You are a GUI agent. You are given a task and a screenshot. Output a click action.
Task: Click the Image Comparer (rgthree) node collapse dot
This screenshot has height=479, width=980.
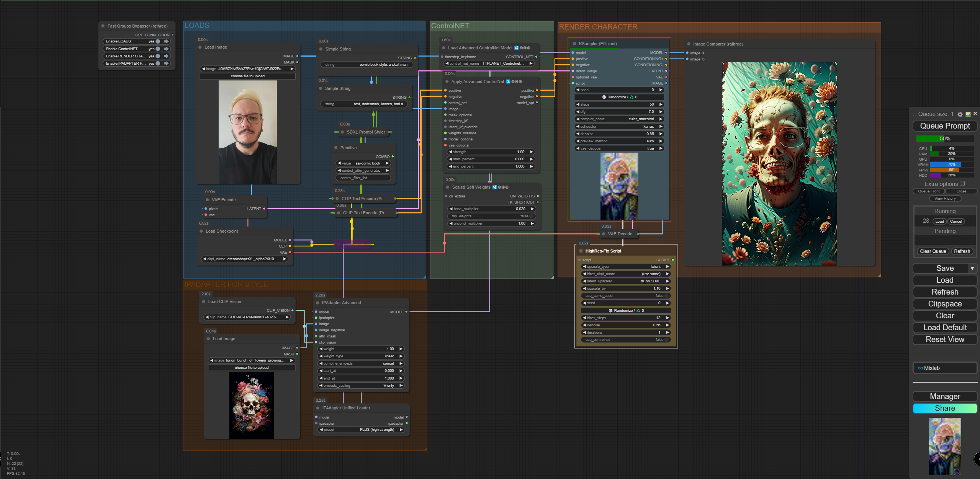[689, 44]
